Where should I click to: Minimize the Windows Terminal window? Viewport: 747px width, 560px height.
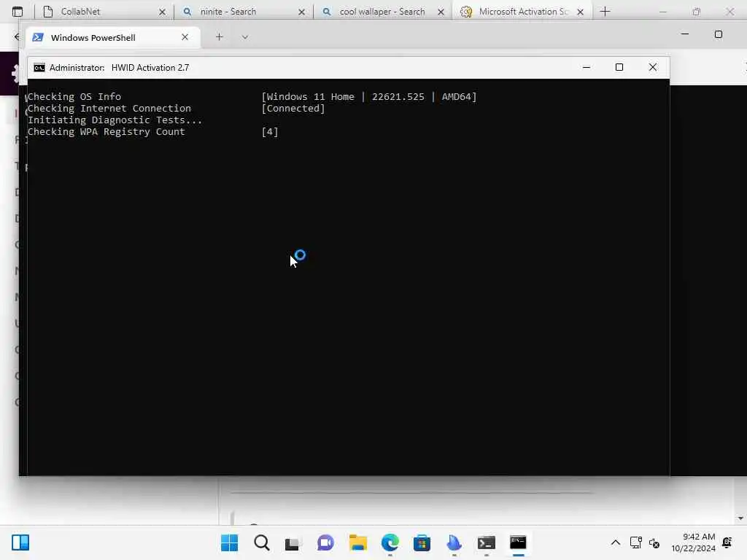pyautogui.click(x=684, y=34)
